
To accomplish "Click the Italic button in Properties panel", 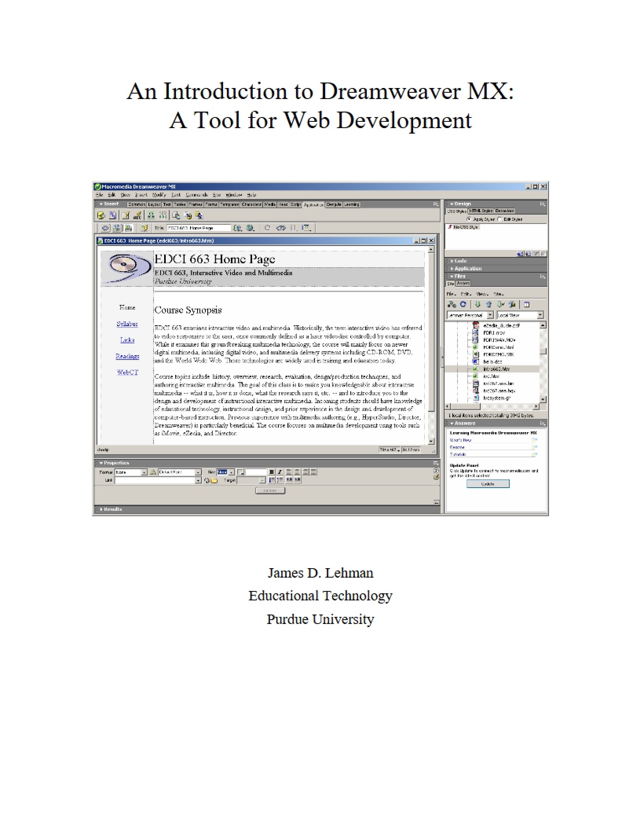I will [x=280, y=472].
